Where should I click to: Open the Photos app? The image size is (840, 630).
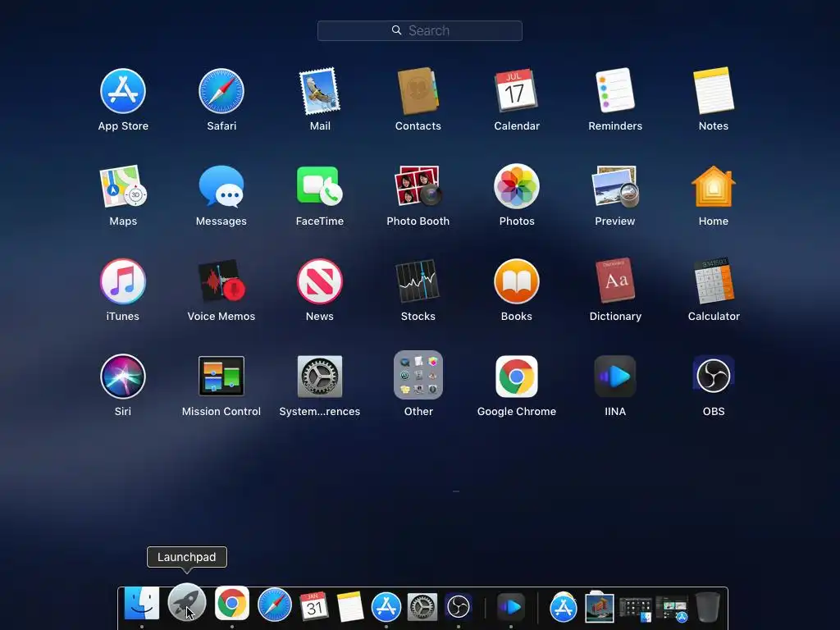click(x=517, y=186)
